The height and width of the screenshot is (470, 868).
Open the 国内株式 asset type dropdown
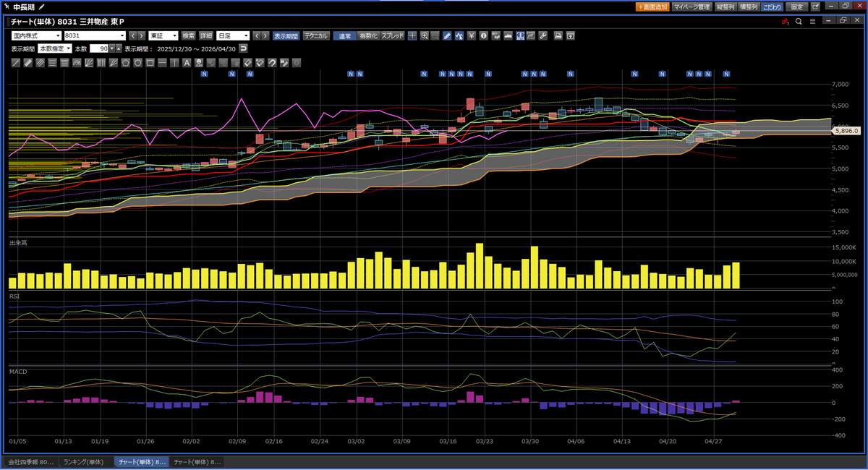tap(37, 35)
